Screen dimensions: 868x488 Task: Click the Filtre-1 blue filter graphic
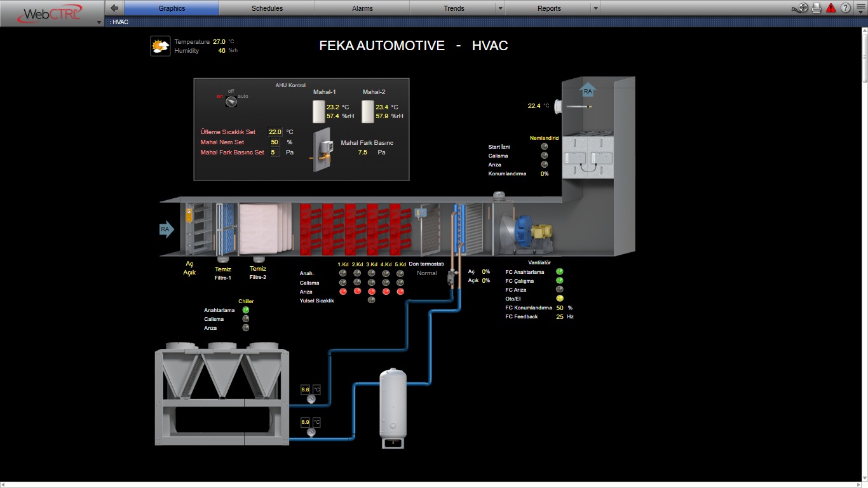(226, 230)
